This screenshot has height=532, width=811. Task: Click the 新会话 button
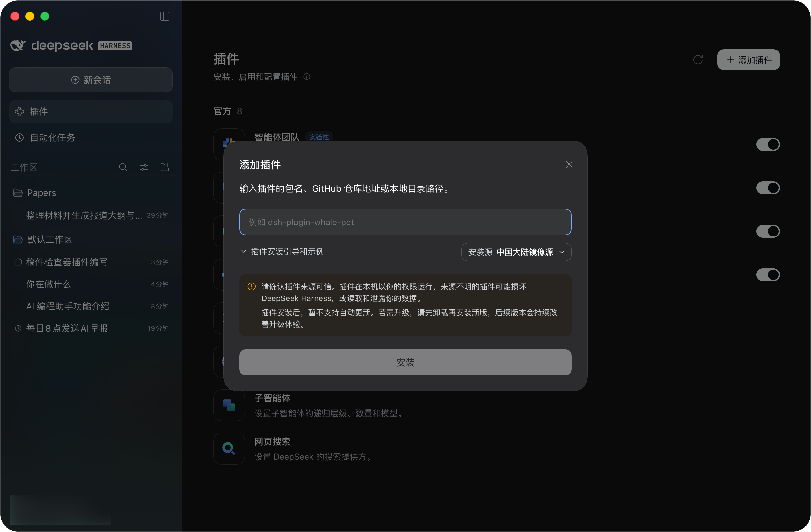pyautogui.click(x=91, y=80)
